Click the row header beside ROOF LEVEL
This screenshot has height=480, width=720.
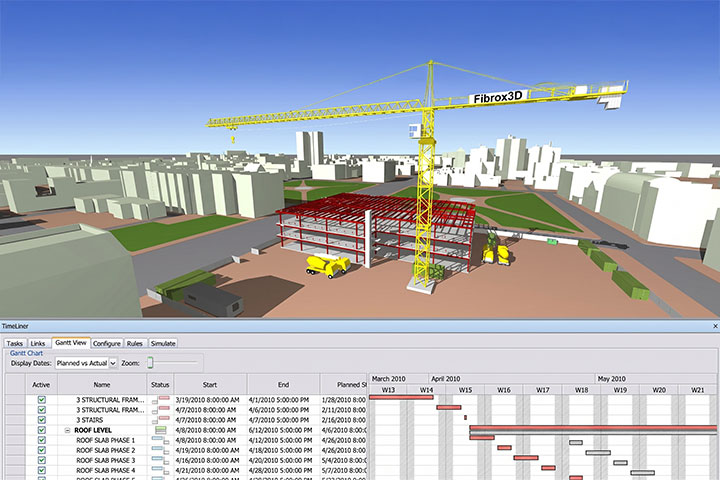click(x=15, y=430)
